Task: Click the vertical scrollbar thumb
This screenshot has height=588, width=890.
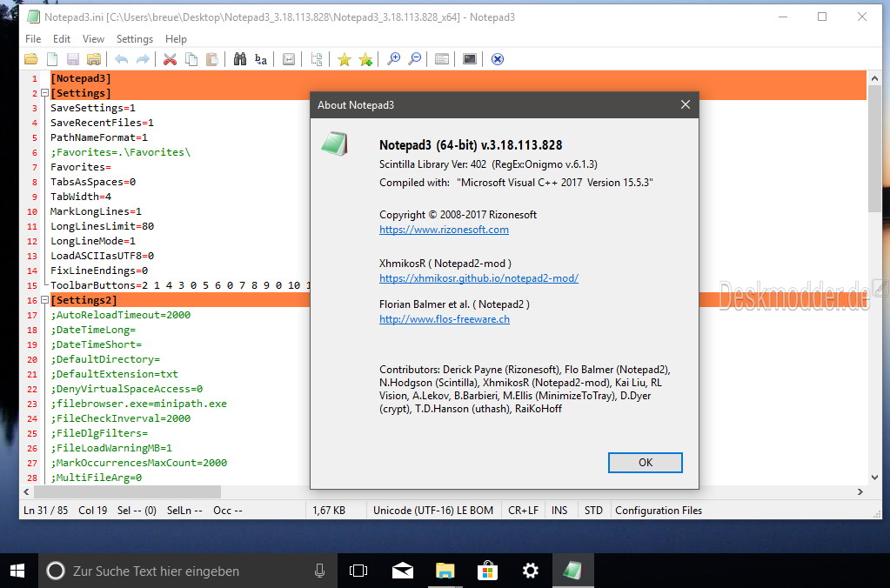Action: click(x=874, y=150)
